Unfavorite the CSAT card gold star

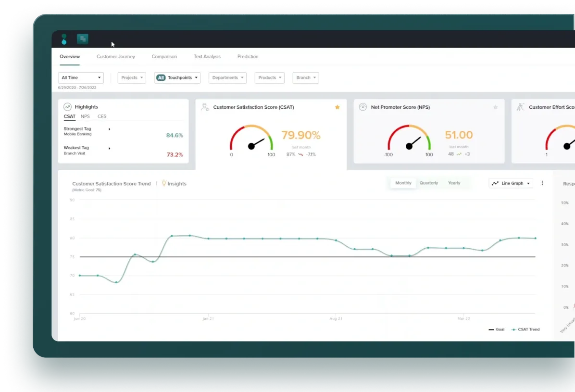(x=337, y=107)
